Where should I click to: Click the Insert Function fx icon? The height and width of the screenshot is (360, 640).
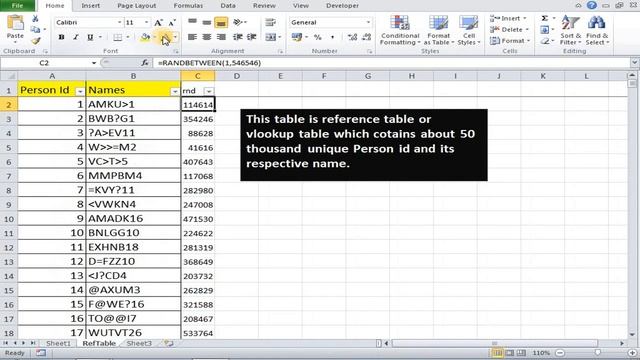pos(145,63)
